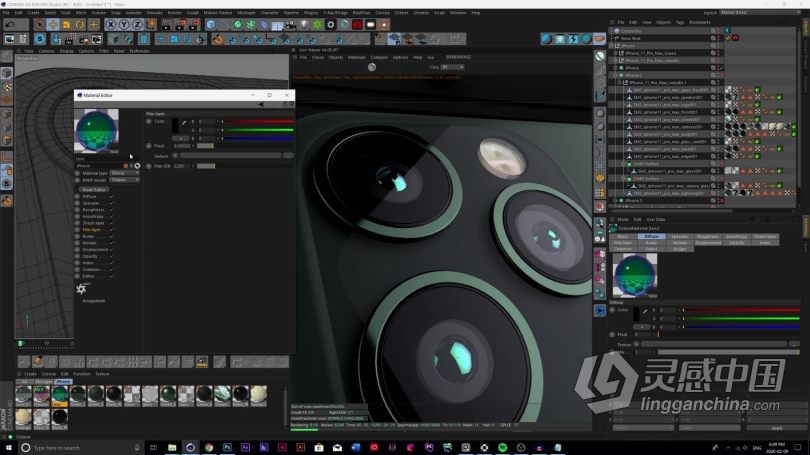
Task: Open After Effects from the taskbar
Action: click(x=245, y=448)
